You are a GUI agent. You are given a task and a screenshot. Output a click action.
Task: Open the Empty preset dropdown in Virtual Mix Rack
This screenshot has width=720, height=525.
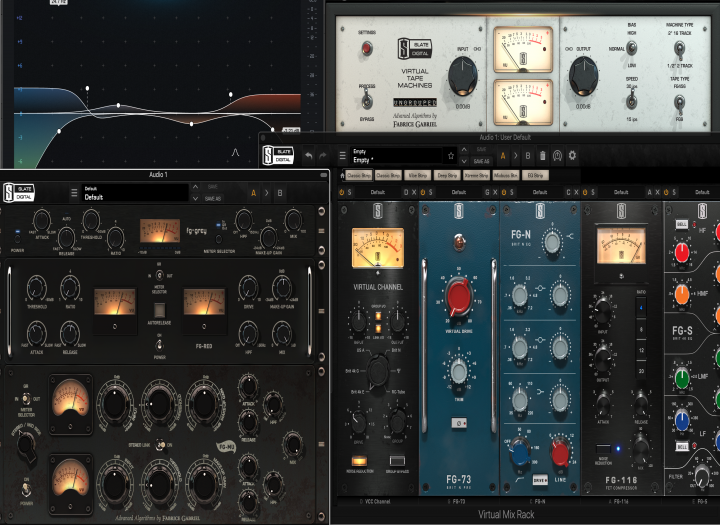click(x=395, y=156)
